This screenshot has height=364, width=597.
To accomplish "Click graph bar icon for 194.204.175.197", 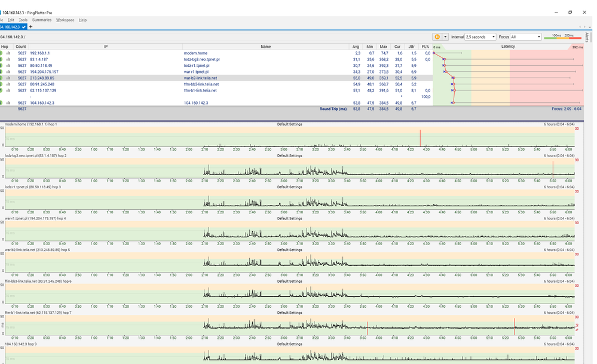I will coord(8,72).
